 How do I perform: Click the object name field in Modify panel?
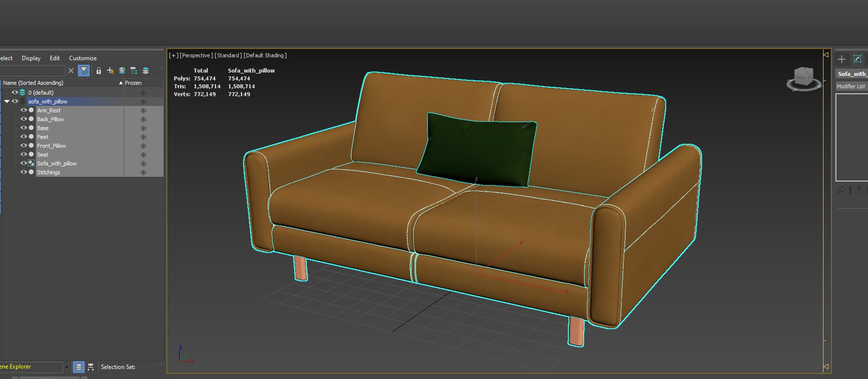coord(851,74)
